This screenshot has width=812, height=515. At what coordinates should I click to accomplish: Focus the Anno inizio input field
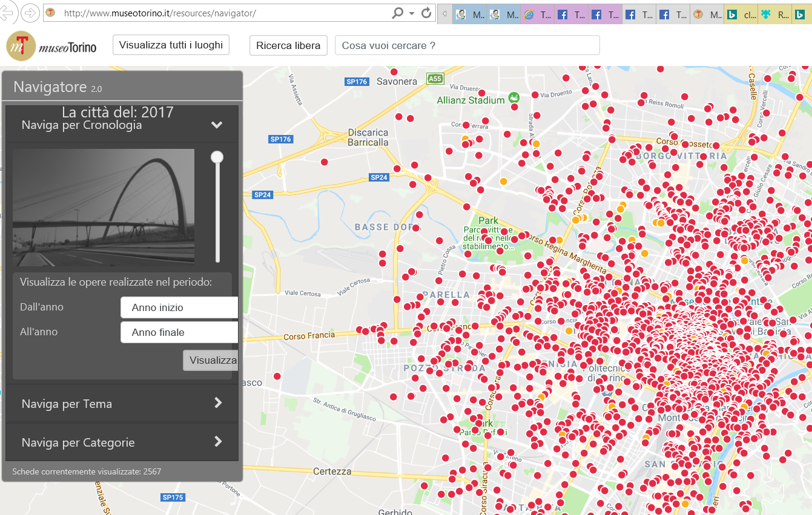click(x=179, y=307)
